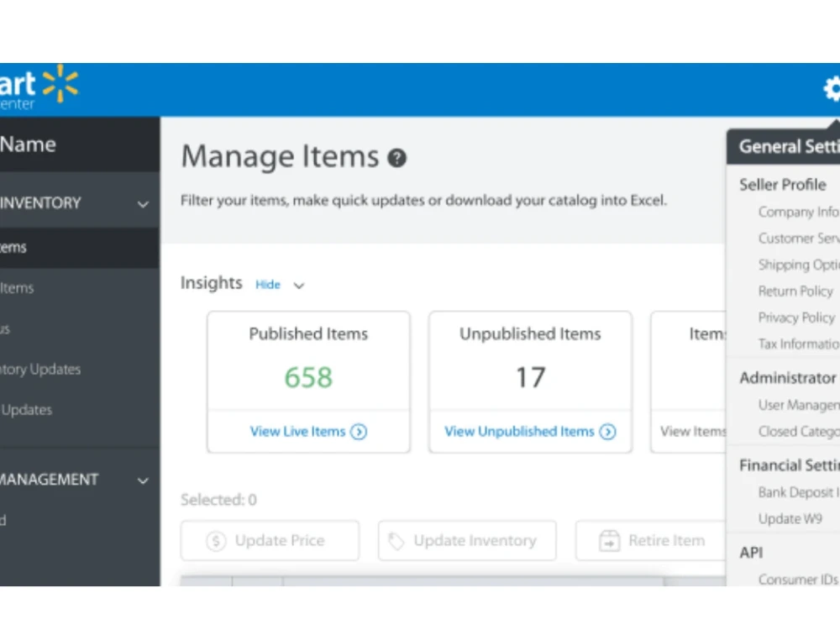The width and height of the screenshot is (840, 630).
Task: Click the box icon on Retire Item button
Action: coord(608,541)
